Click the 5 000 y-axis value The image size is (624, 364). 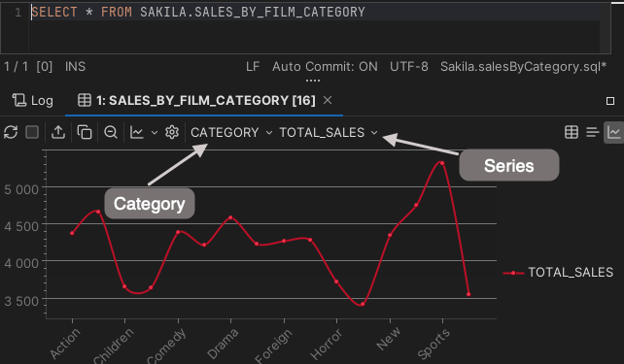(21, 189)
